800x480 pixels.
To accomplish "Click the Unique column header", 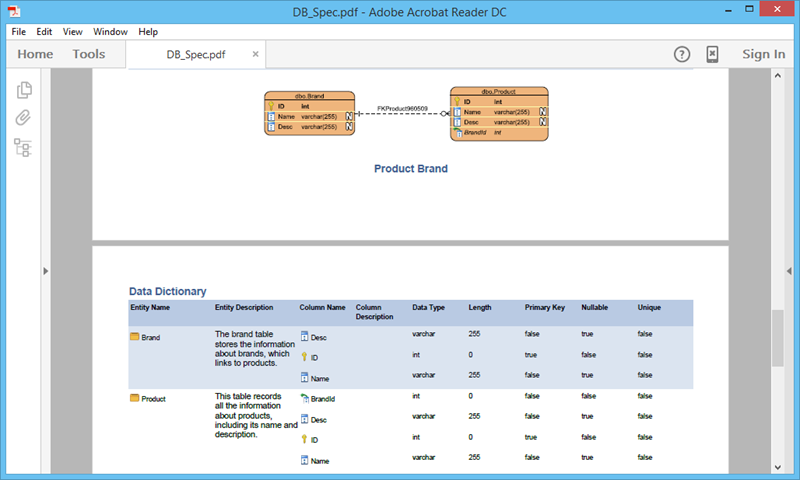I will point(649,308).
